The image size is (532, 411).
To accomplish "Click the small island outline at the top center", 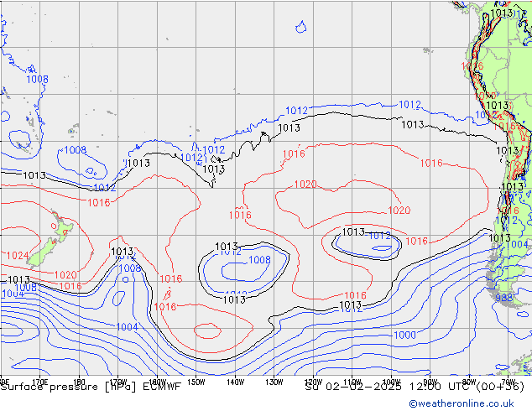I will pyautogui.click(x=300, y=28).
